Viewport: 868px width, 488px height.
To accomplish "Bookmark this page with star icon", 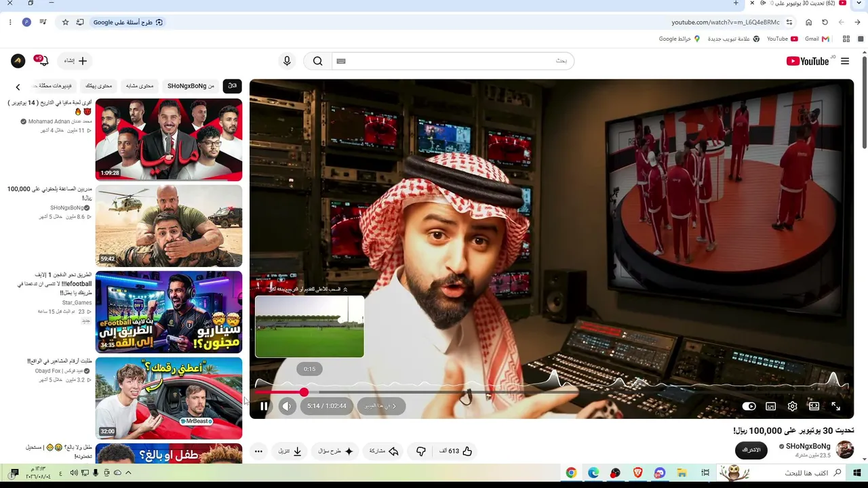I will [x=65, y=22].
